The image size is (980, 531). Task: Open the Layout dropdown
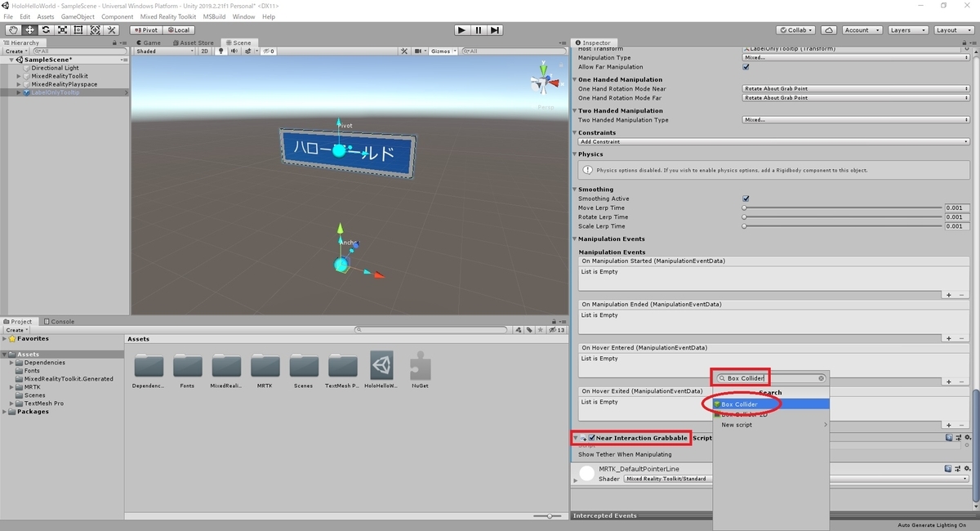[953, 30]
